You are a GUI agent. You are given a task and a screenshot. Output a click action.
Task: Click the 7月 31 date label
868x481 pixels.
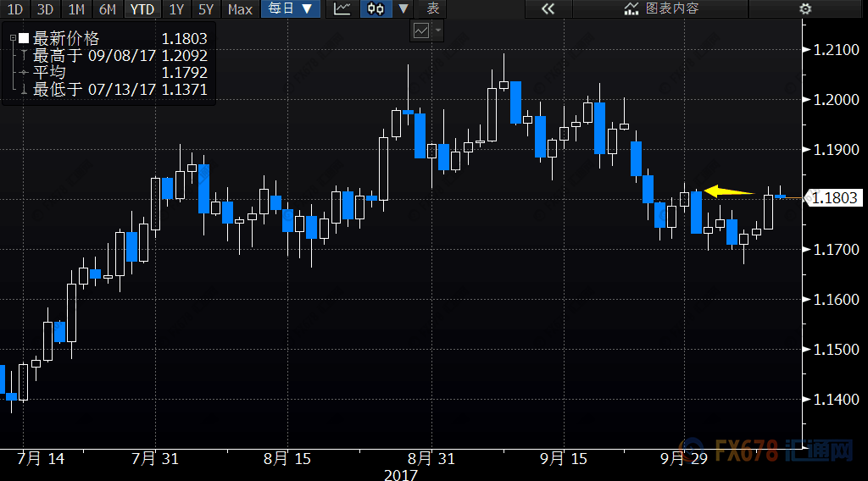click(154, 459)
